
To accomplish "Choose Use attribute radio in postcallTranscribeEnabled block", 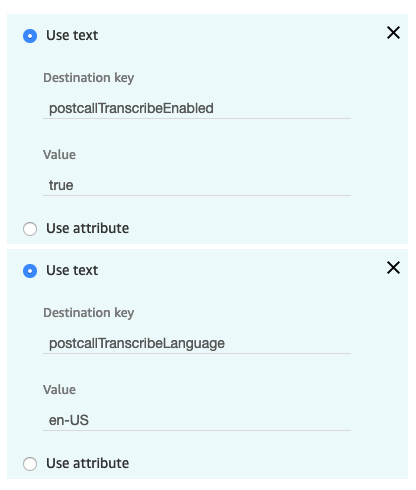I will click(30, 229).
